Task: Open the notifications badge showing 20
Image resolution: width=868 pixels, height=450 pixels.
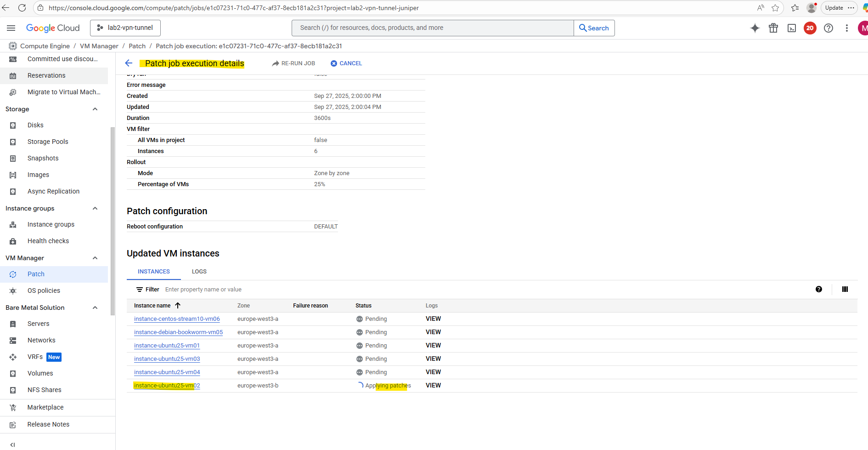Action: tap(810, 28)
